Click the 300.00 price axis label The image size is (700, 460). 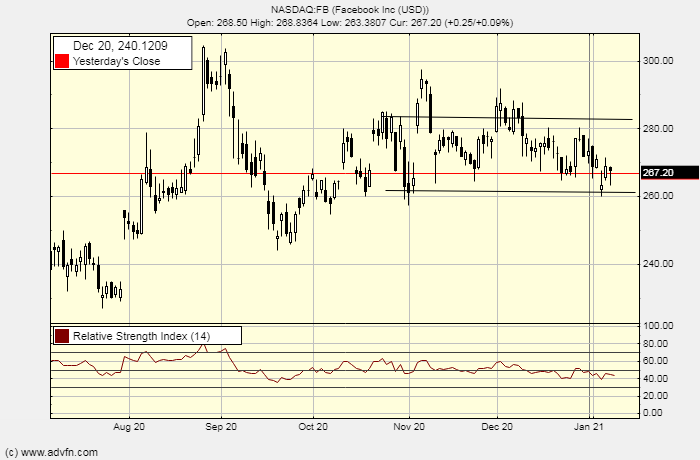658,61
